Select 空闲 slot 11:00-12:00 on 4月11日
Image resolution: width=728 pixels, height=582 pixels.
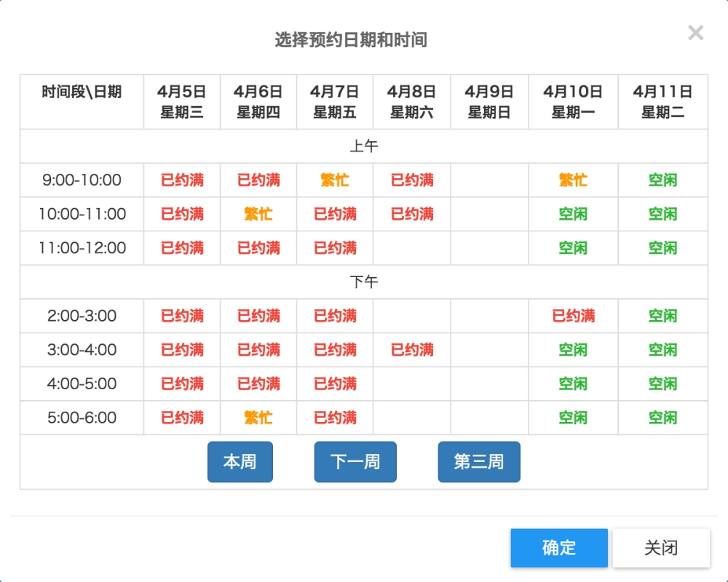tap(662, 248)
